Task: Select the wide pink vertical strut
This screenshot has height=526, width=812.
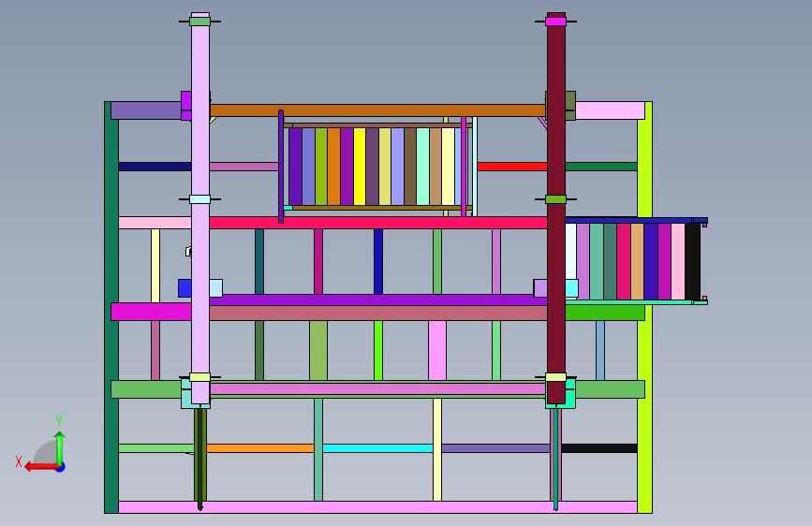Action: (x=437, y=350)
